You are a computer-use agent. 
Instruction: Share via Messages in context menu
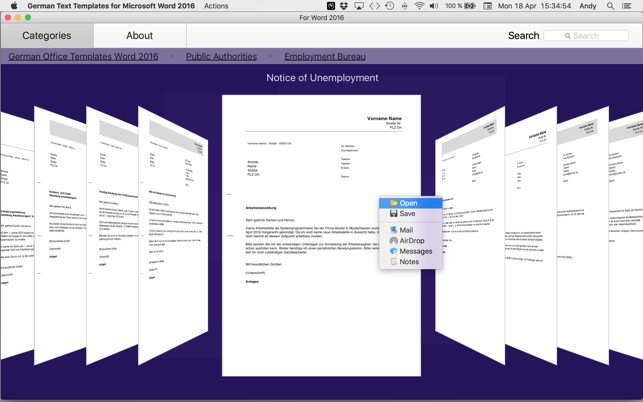tap(410, 251)
